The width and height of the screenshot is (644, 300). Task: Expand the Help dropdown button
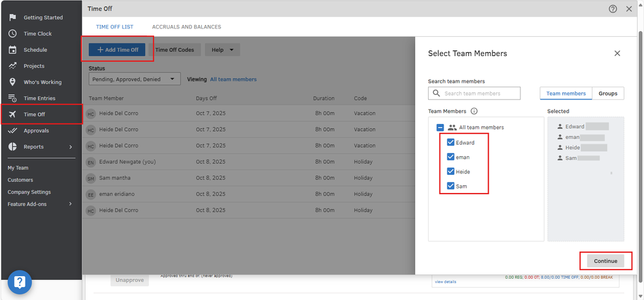222,50
